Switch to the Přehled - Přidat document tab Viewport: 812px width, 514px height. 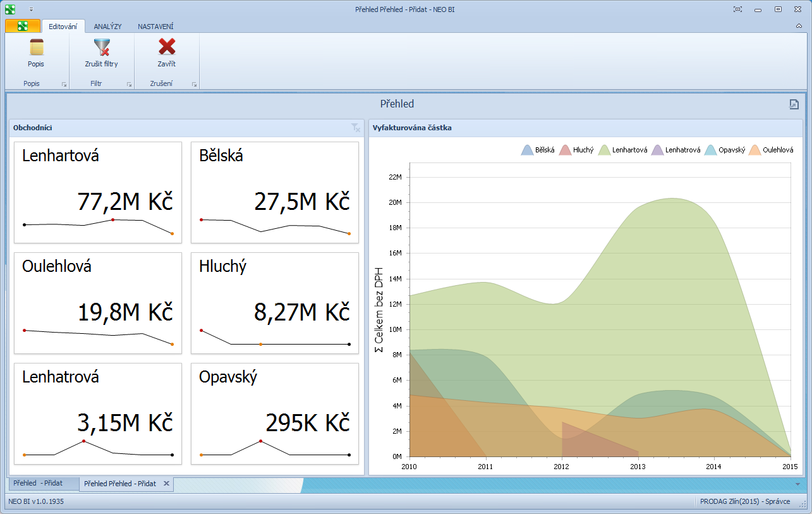tap(38, 483)
